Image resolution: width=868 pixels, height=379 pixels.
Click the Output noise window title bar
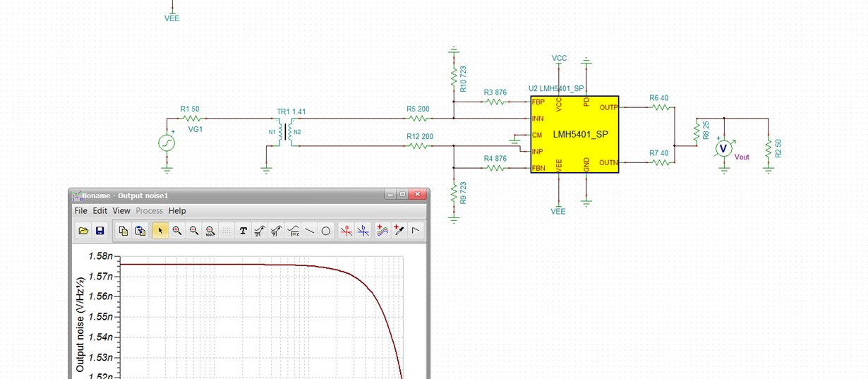(248, 195)
